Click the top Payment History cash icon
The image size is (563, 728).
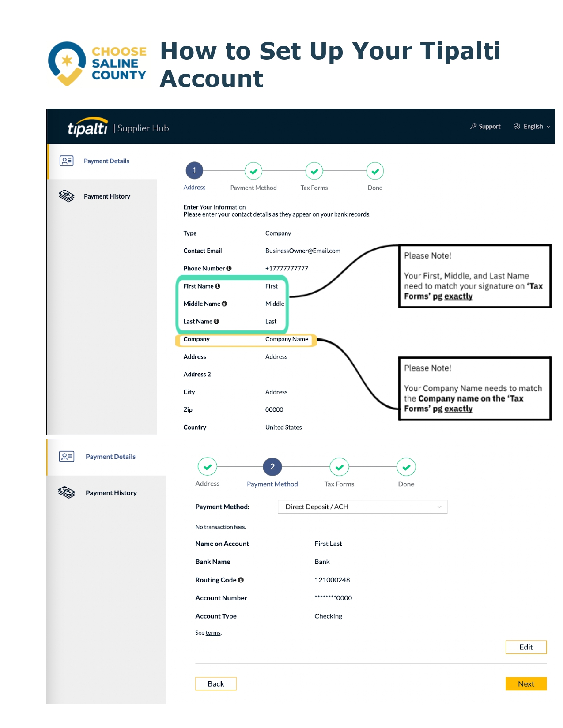(x=67, y=196)
